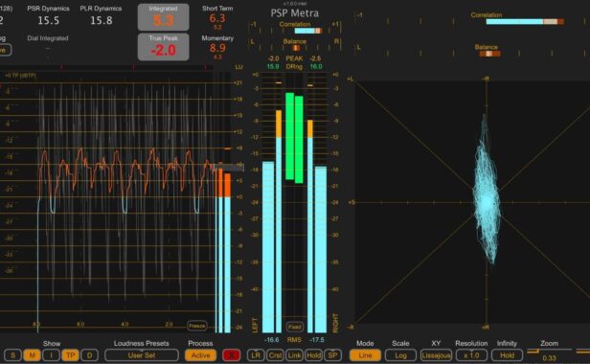Viewport: 590px width, 364px height.
Task: Toggle the TP true peak show button
Action: tap(70, 355)
